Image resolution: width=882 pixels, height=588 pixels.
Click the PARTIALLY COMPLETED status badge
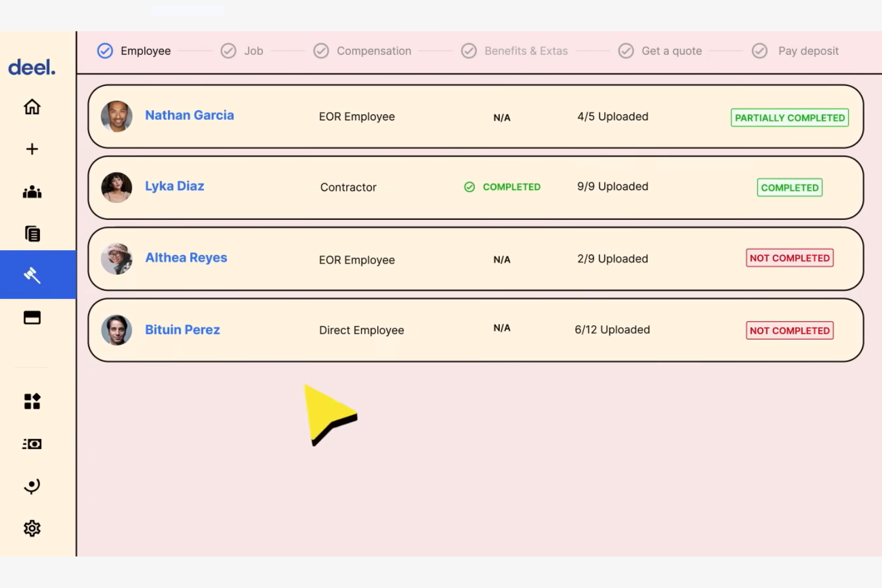789,117
